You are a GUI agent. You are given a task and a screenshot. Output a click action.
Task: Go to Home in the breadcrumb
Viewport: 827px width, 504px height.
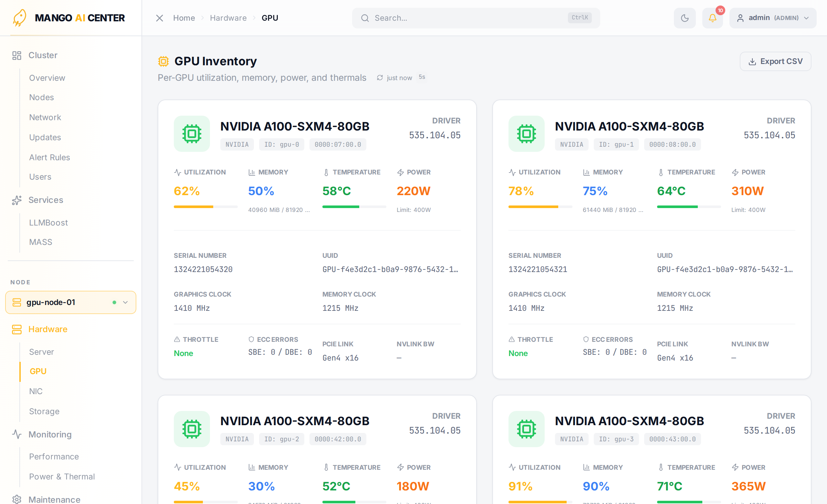tap(184, 18)
